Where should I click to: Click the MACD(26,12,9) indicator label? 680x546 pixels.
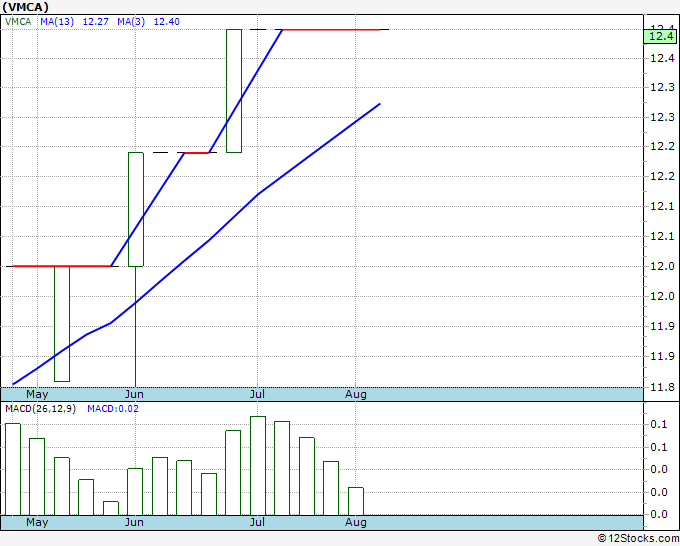(x=40, y=409)
